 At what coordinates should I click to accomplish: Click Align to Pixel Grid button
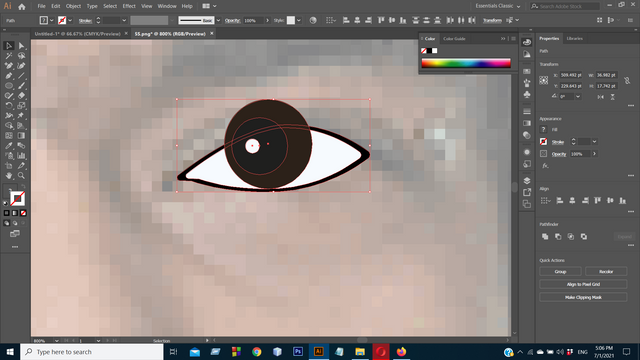pos(583,284)
